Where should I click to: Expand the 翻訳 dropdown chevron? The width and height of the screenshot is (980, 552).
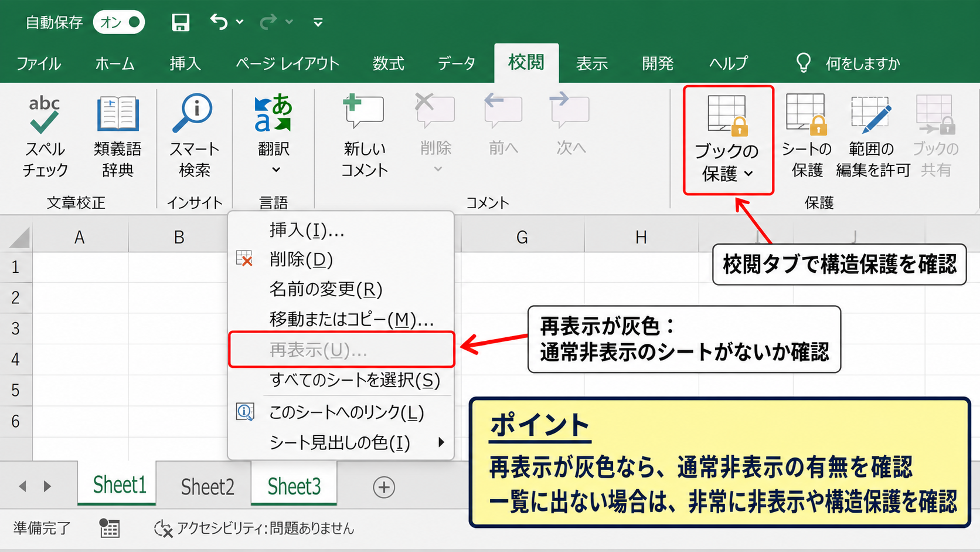point(276,170)
